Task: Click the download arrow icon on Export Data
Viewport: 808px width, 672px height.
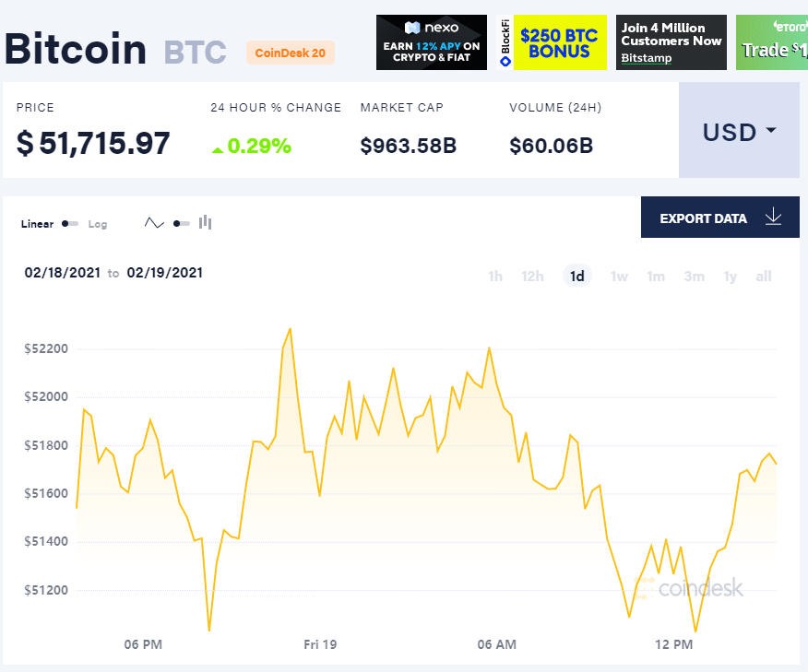Action: tap(773, 218)
